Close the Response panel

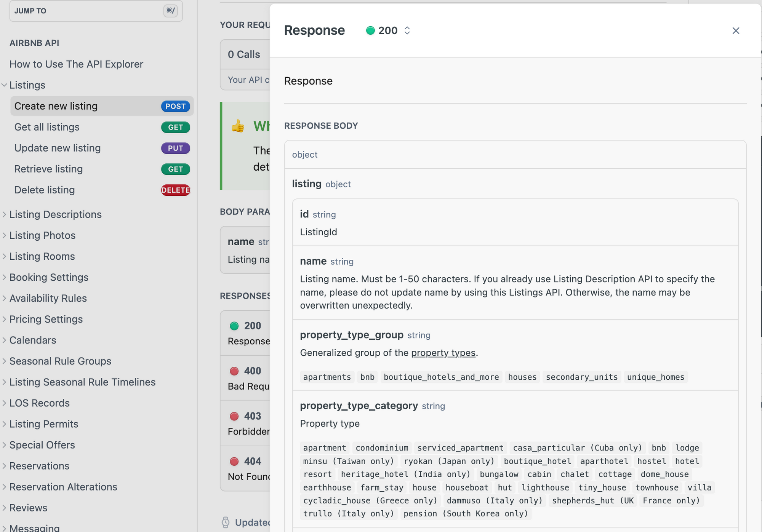736,30
